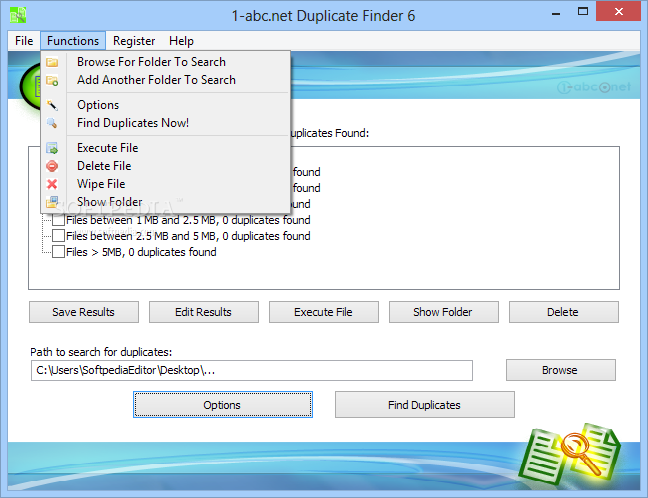Select Delete File menu entry
This screenshot has height=498, width=648.
165,166
